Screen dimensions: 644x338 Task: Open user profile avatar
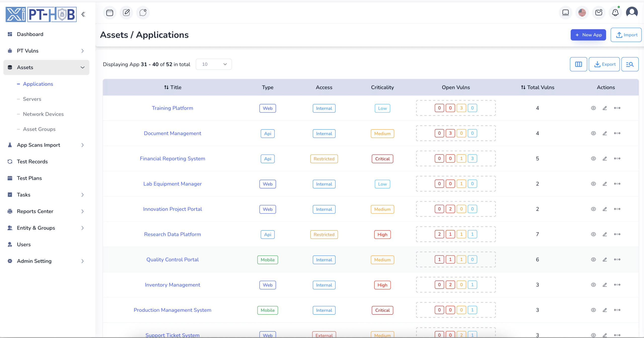pos(632,12)
